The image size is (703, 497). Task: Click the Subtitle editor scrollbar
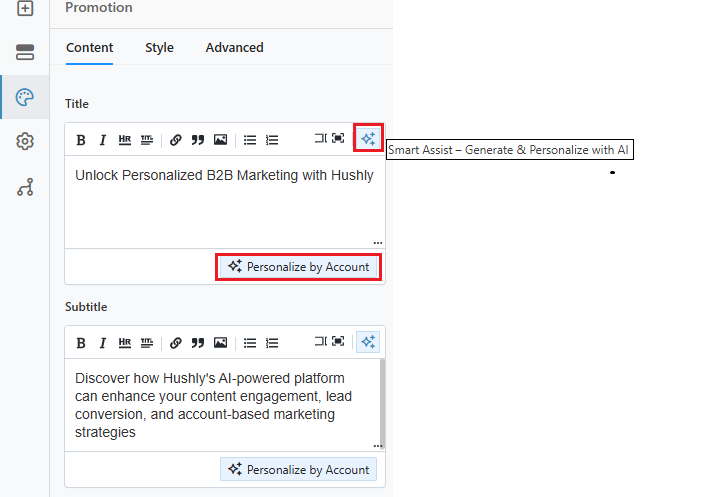[382, 402]
